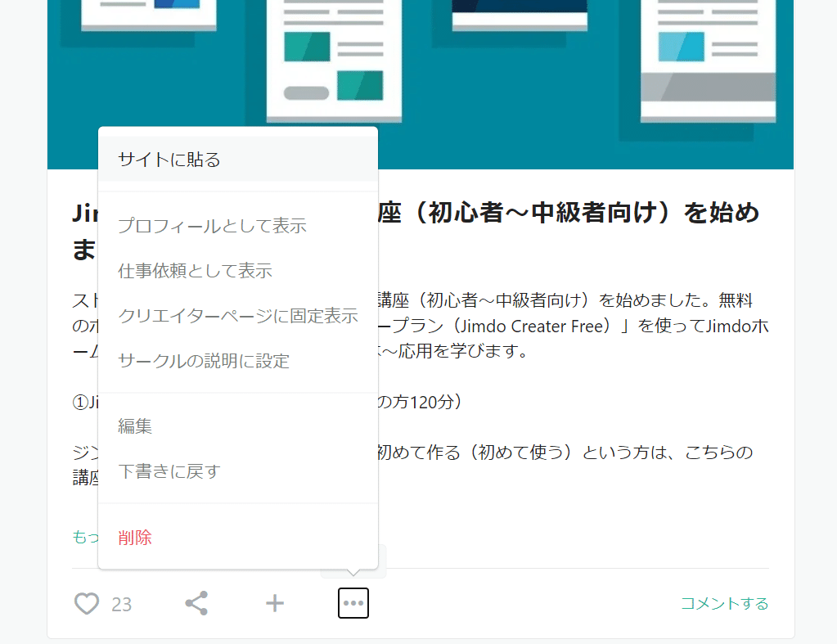Open the article title ending 中級者向け）を始め
The image size is (837, 644).
pos(568,213)
